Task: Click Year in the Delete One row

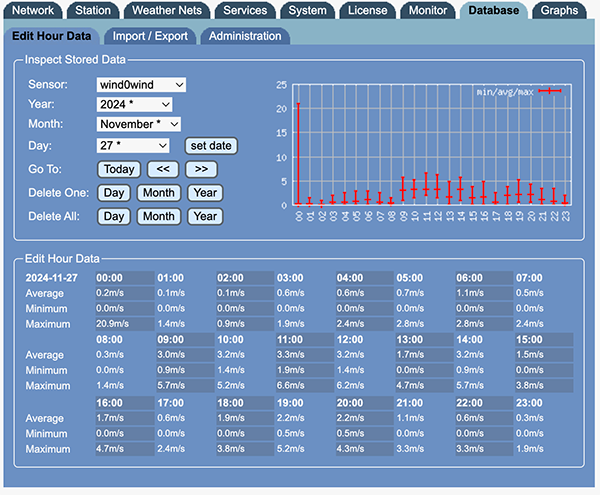Action: (x=205, y=193)
